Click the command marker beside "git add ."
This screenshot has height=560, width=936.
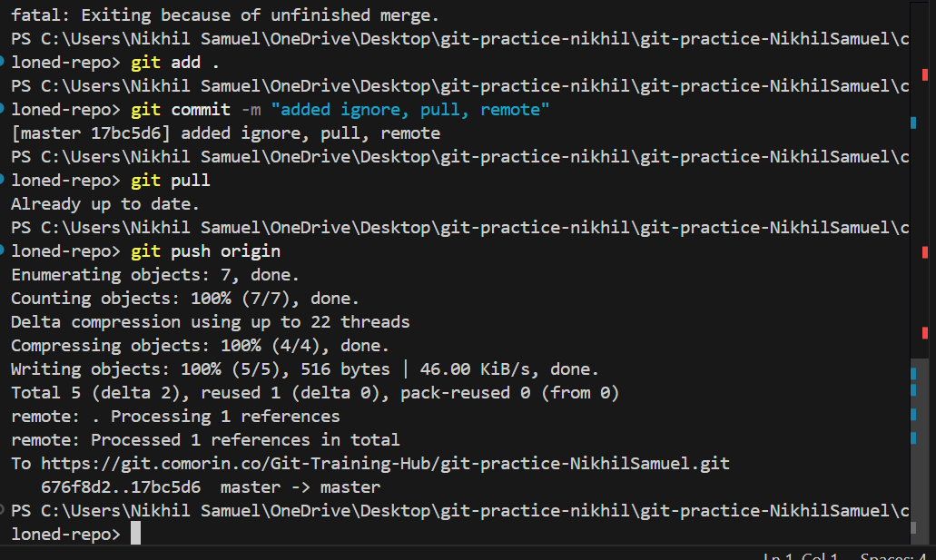click(4, 62)
